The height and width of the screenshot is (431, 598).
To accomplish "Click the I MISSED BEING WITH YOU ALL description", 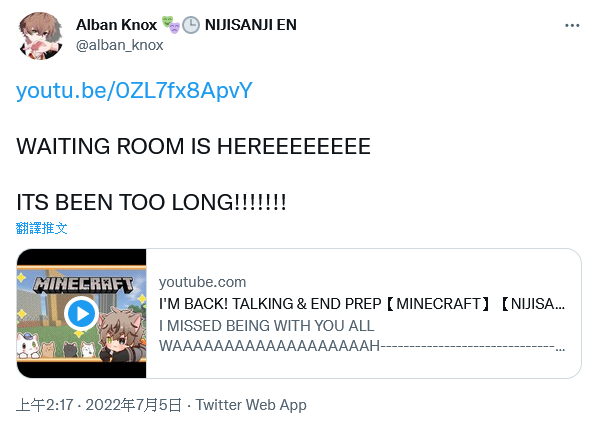I will [267, 326].
